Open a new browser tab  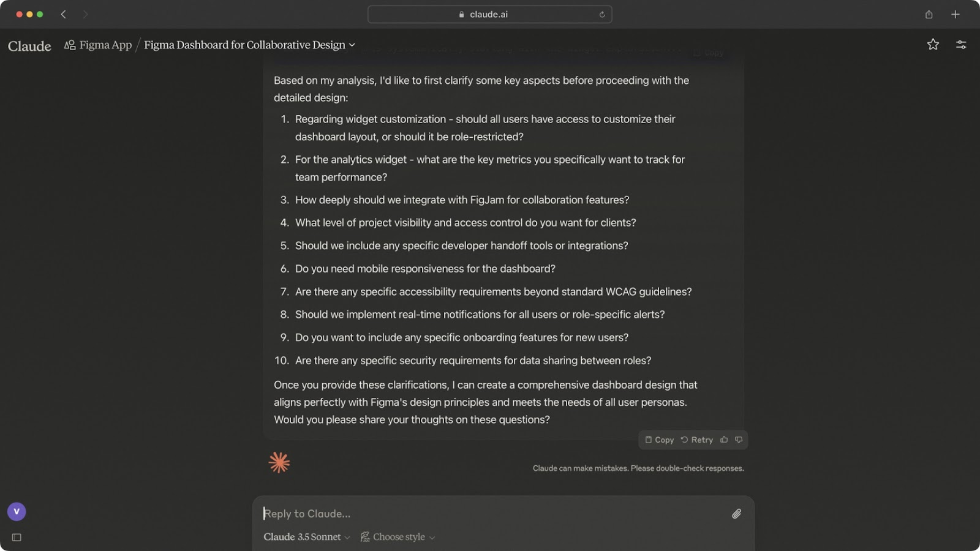click(x=955, y=14)
